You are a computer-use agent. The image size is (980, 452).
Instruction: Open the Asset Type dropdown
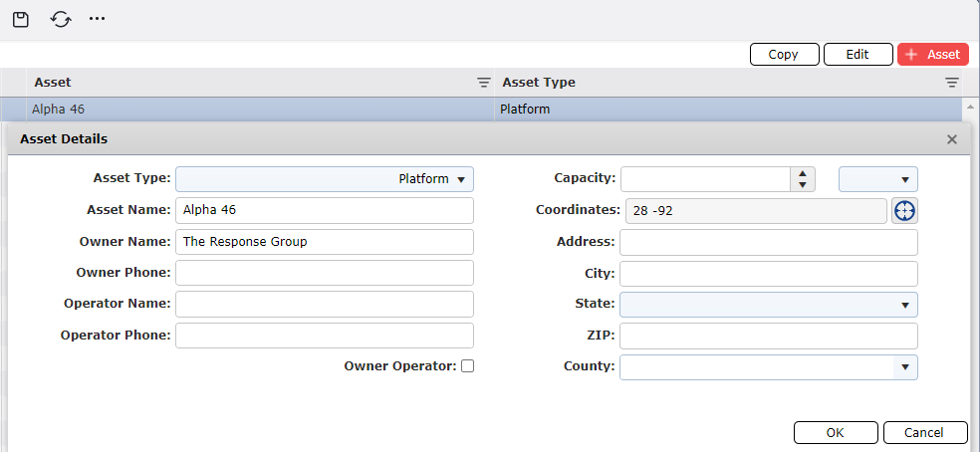point(325,179)
